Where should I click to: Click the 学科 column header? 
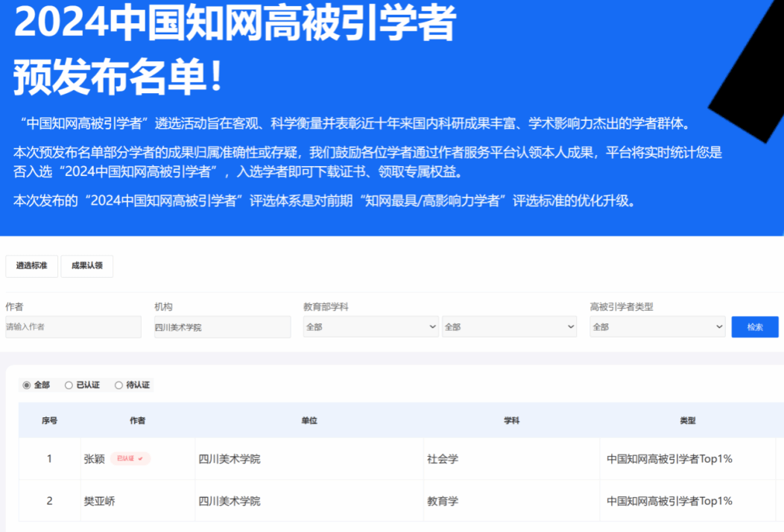coord(511,421)
